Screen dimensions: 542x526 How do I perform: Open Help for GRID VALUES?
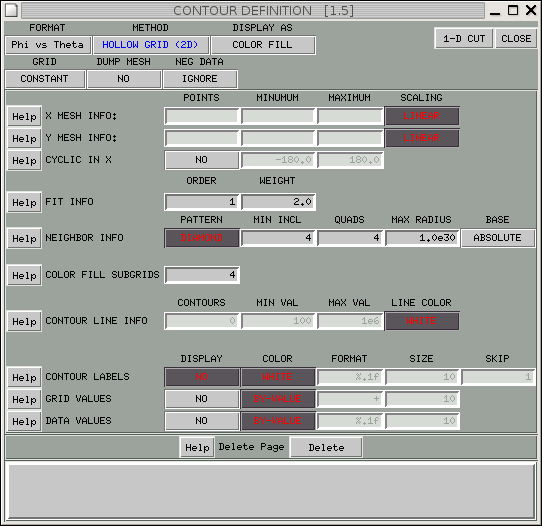pos(24,399)
